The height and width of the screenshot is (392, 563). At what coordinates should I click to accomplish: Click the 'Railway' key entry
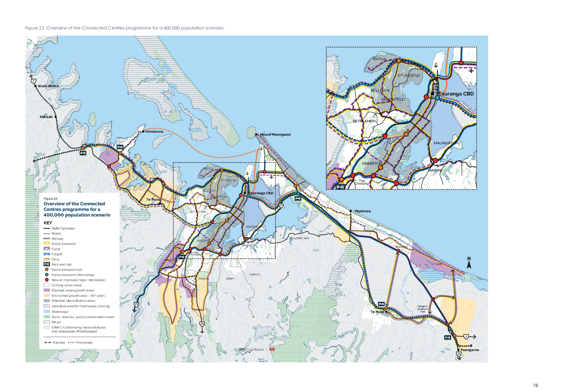(x=57, y=239)
